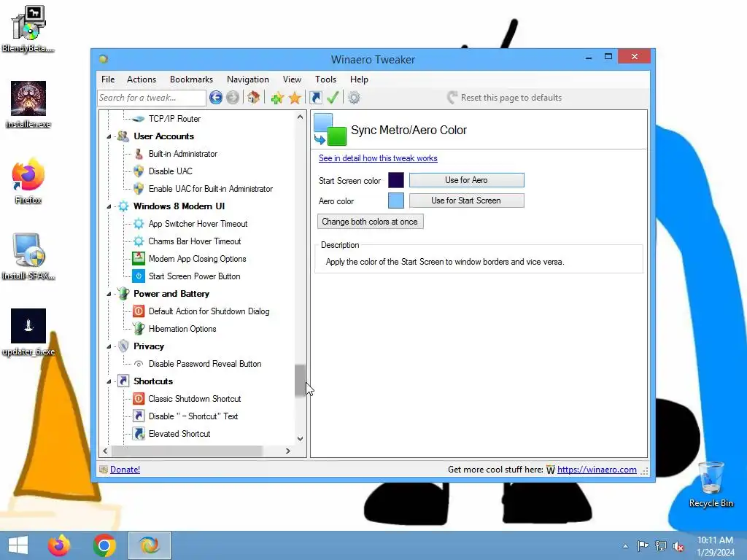747x560 pixels.
Task: Open settings via the gear toolbar icon
Action: pyautogui.click(x=354, y=98)
